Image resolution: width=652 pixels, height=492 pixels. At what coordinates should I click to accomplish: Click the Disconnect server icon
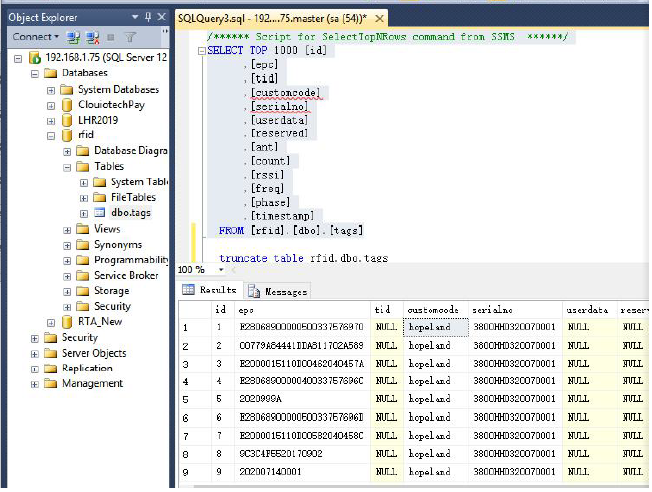coord(92,37)
